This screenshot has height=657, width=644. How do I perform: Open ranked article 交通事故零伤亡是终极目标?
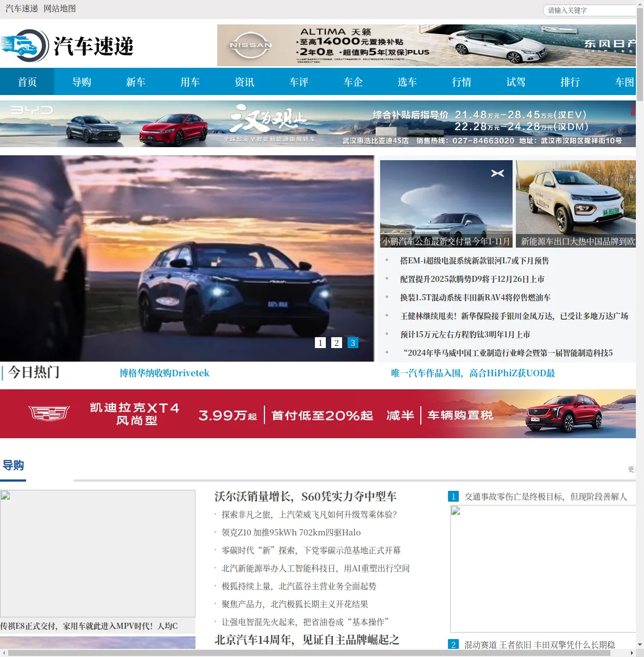tap(546, 496)
